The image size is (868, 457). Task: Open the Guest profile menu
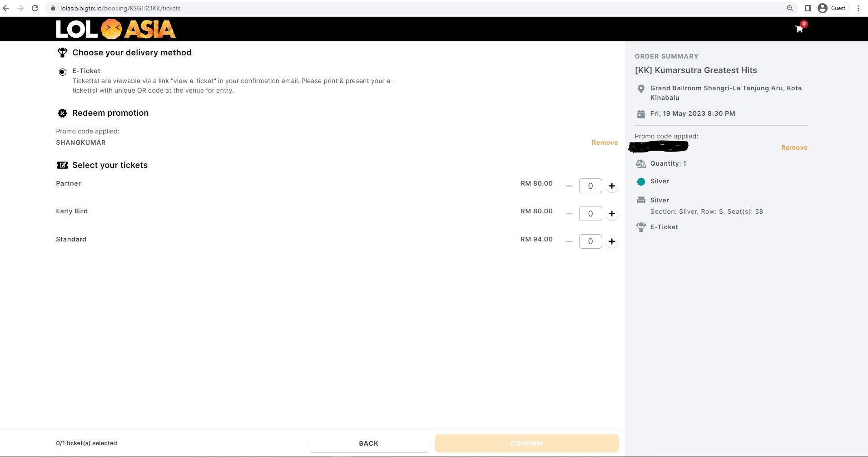(833, 8)
